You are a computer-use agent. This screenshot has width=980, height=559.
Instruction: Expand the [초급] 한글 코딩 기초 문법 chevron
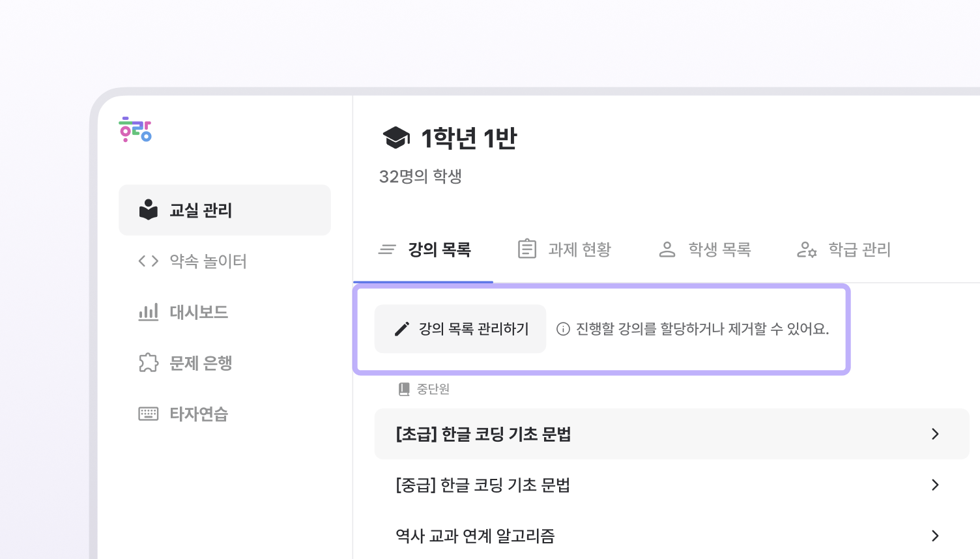click(x=935, y=434)
